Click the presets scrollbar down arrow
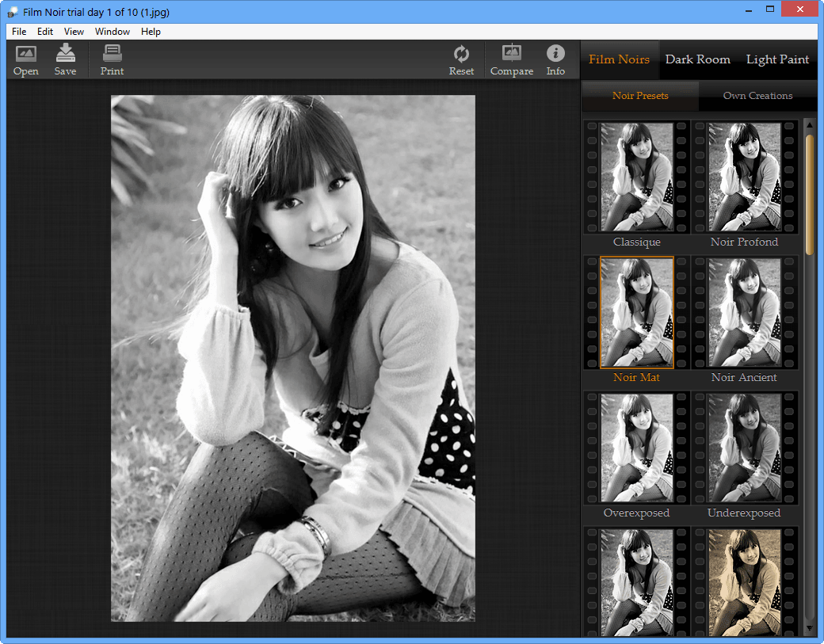This screenshot has width=824, height=644. coord(810,628)
